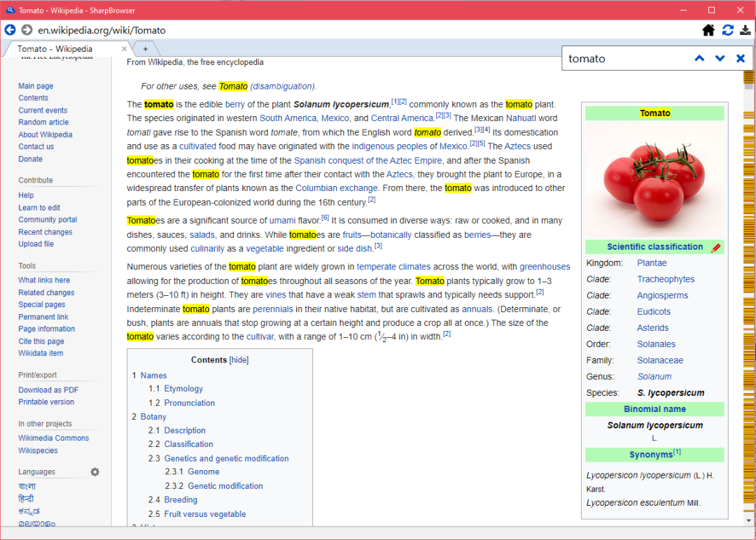Go to the home page icon
The width and height of the screenshot is (756, 540).
coord(708,30)
